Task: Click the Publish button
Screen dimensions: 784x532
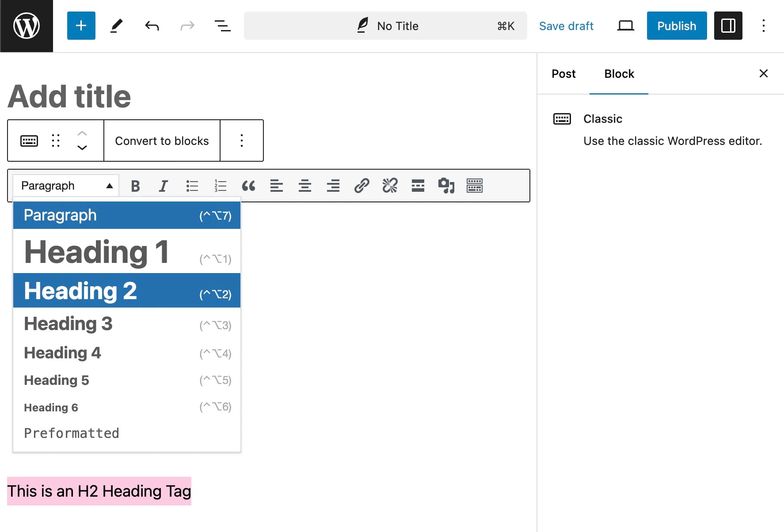Action: (677, 26)
